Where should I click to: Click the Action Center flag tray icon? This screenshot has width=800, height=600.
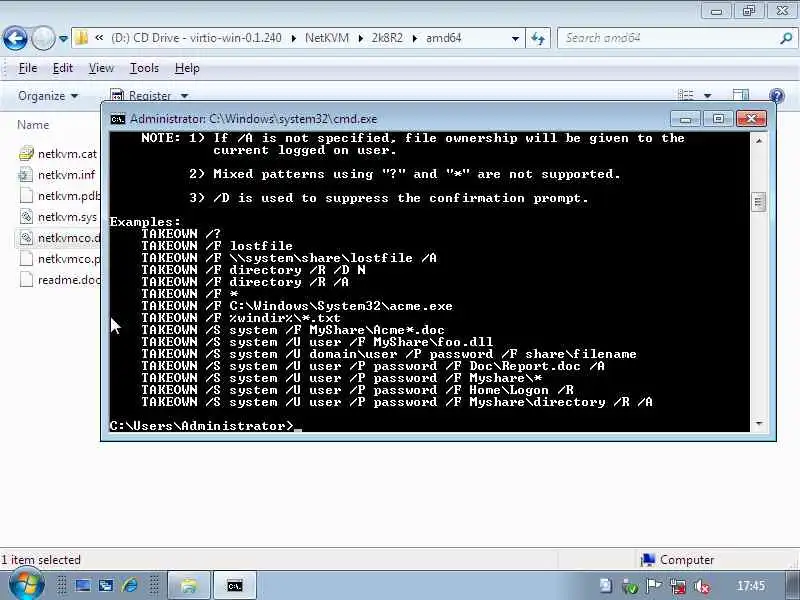[654, 586]
